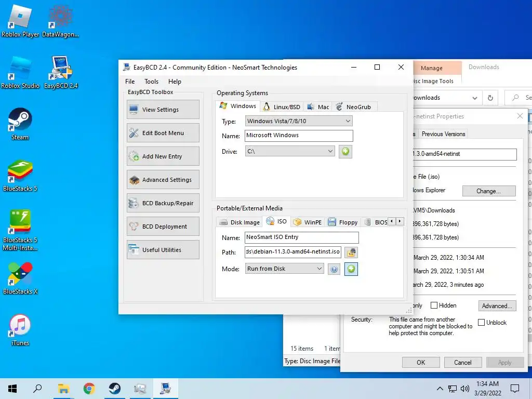532x399 pixels.
Task: Expand the Mode Run from Disk dropdown
Action: tap(284, 269)
